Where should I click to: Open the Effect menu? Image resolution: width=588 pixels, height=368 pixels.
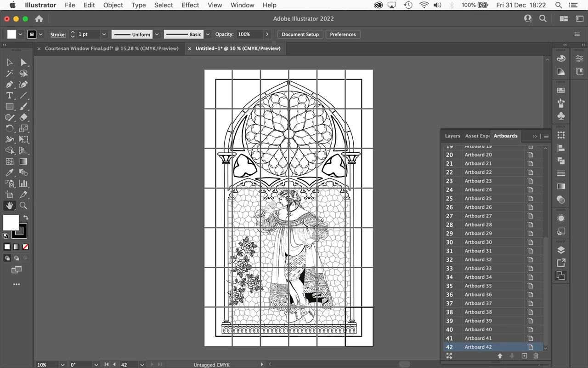point(190,5)
